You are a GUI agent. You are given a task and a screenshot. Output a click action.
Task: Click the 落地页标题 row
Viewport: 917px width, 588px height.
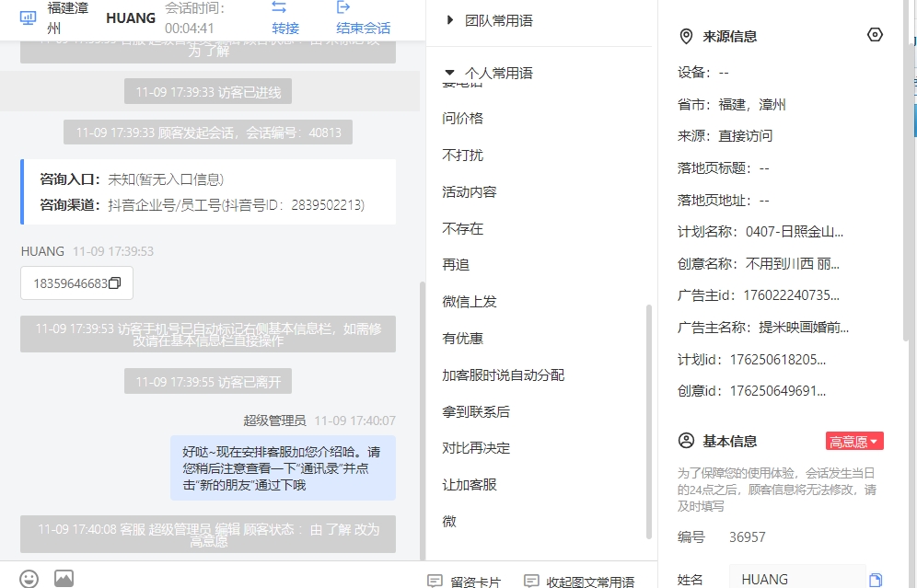coord(724,168)
